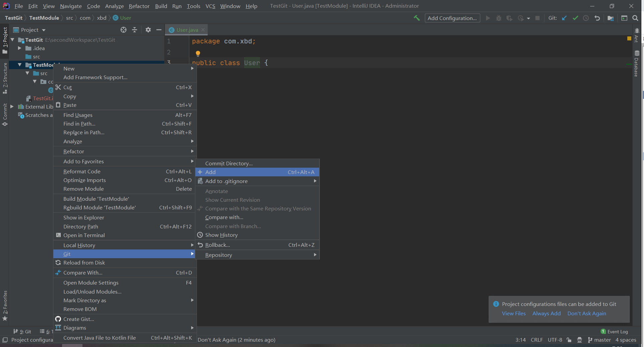
Task: Click the yellow lightbulb intention icon
Action: coord(198,53)
